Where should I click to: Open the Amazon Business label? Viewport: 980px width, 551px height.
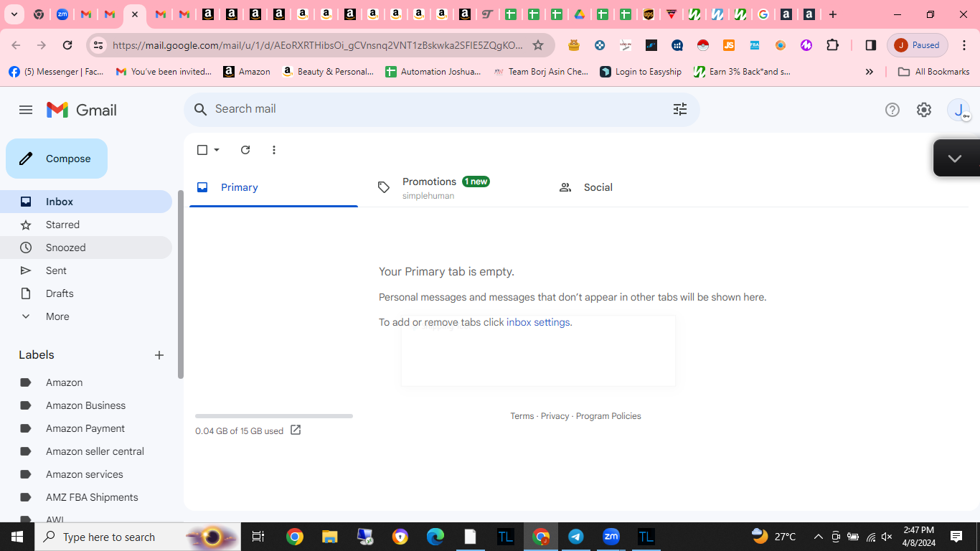click(x=86, y=405)
